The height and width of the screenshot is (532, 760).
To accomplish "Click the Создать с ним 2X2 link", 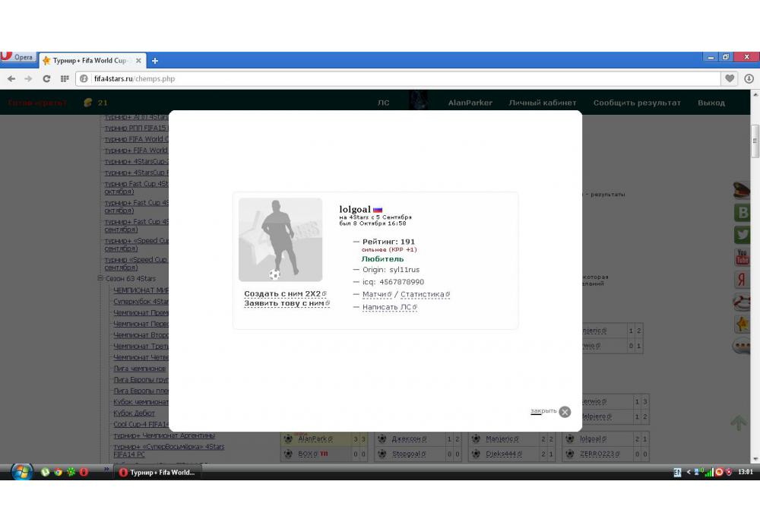I will pos(282,293).
